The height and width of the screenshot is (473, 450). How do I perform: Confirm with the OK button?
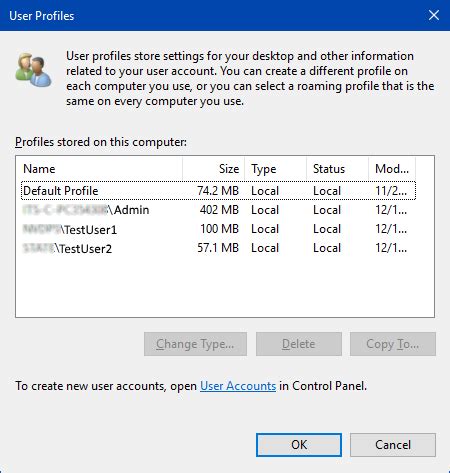tap(299, 445)
